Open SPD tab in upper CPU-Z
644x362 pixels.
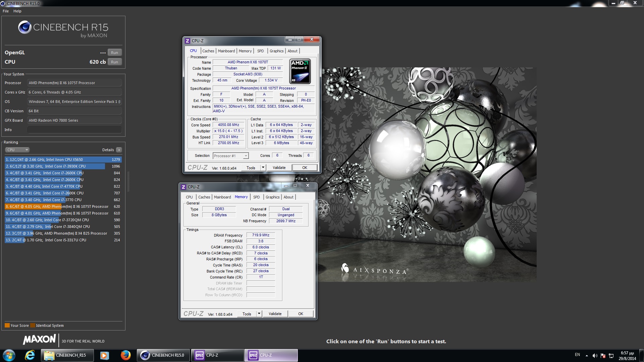pyautogui.click(x=261, y=51)
